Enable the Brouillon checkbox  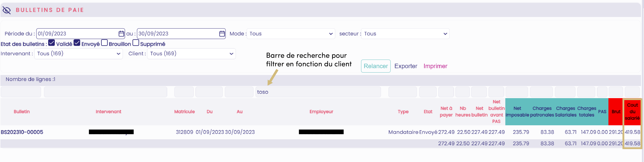tap(104, 43)
